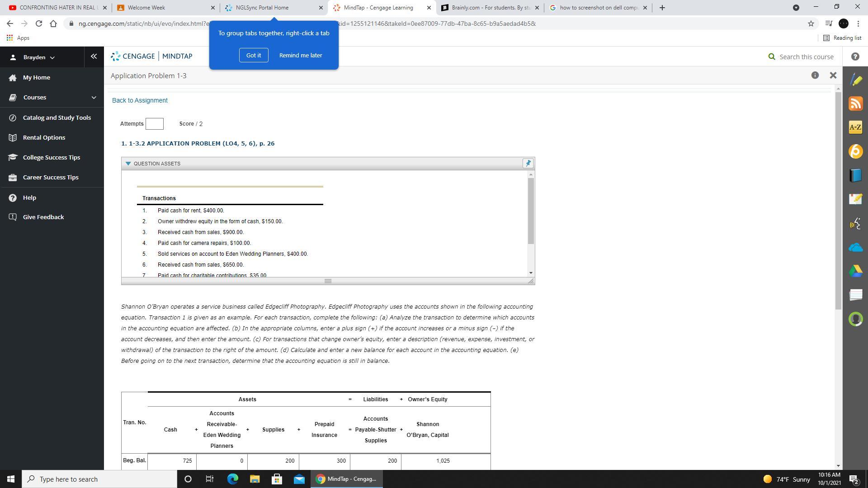
Task: Expand the Courses menu
Action: (x=94, y=97)
